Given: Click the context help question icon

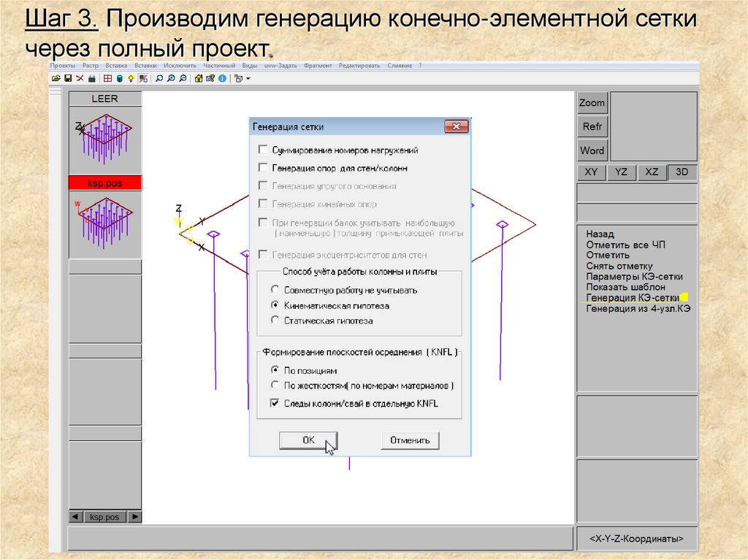Looking at the screenshot, I should pyautogui.click(x=210, y=78).
